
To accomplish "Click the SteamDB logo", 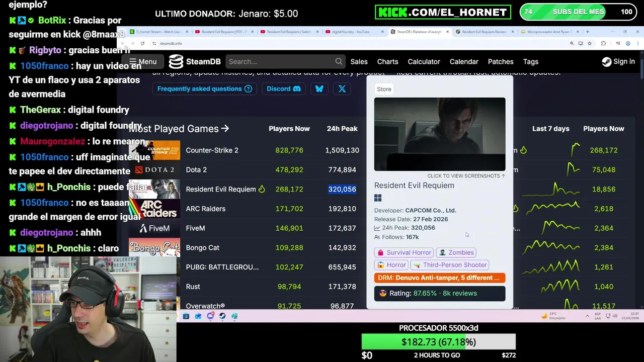I will click(x=195, y=61).
